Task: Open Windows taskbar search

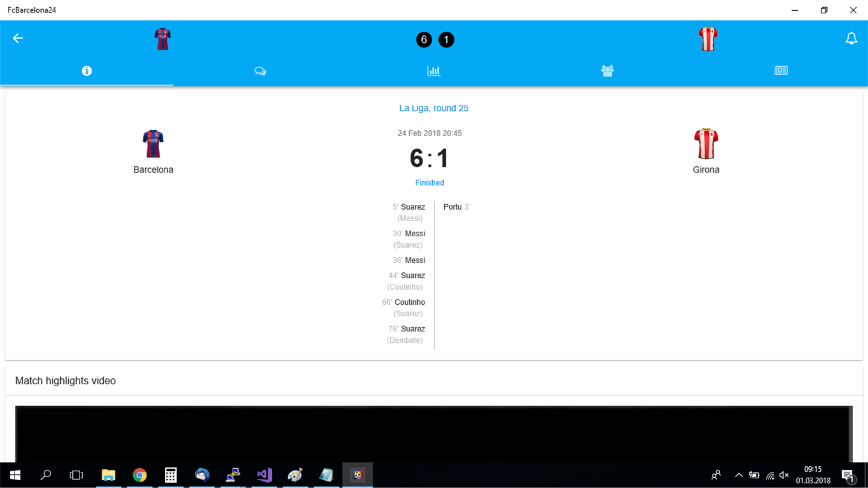Action: [46, 475]
